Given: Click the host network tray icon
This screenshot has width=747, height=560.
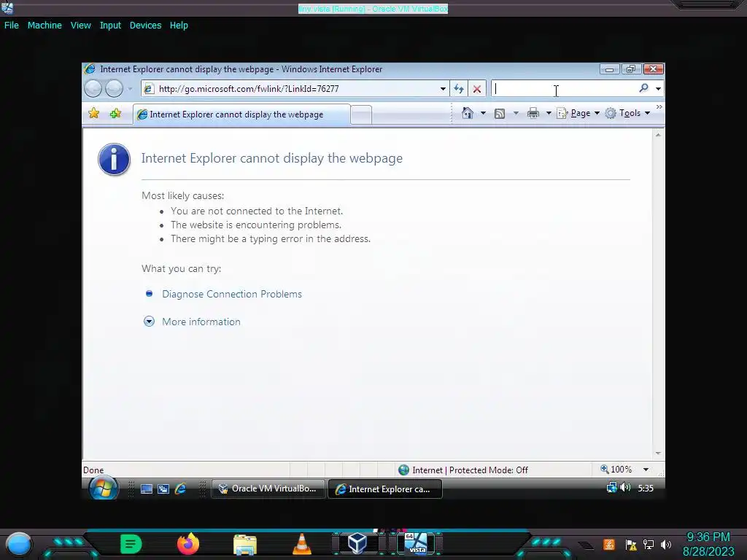Looking at the screenshot, I should (x=649, y=544).
